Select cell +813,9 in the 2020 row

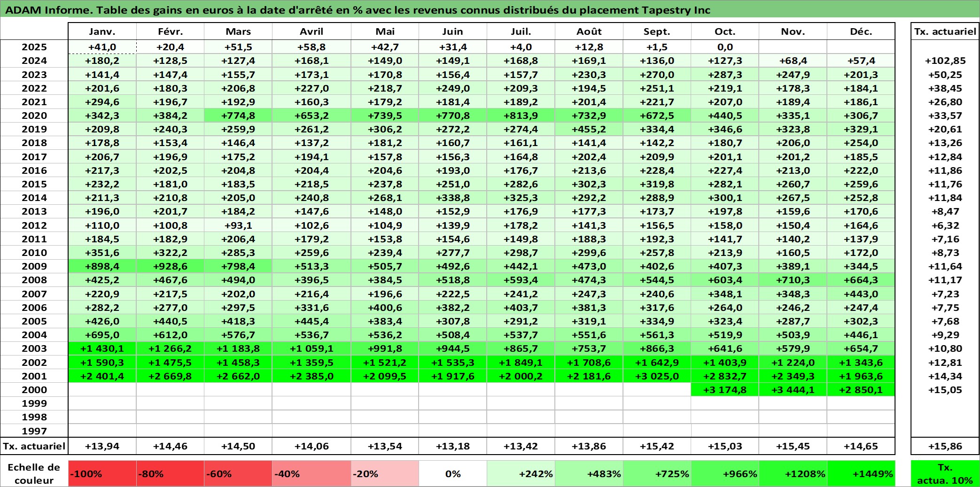tap(521, 116)
